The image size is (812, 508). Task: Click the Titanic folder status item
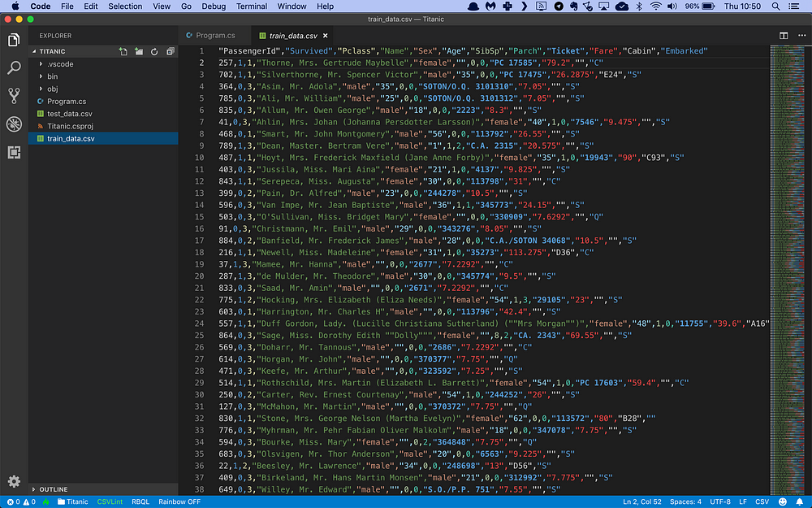72,501
